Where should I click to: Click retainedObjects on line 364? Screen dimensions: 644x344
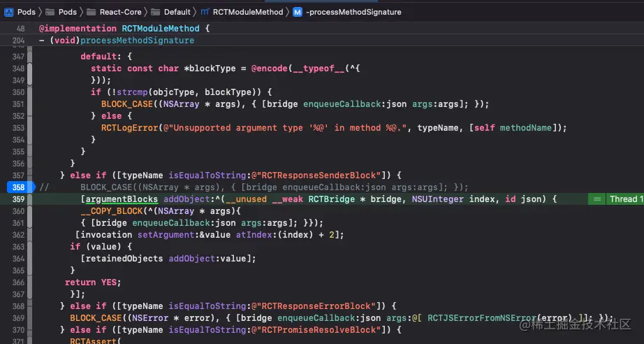(124, 259)
